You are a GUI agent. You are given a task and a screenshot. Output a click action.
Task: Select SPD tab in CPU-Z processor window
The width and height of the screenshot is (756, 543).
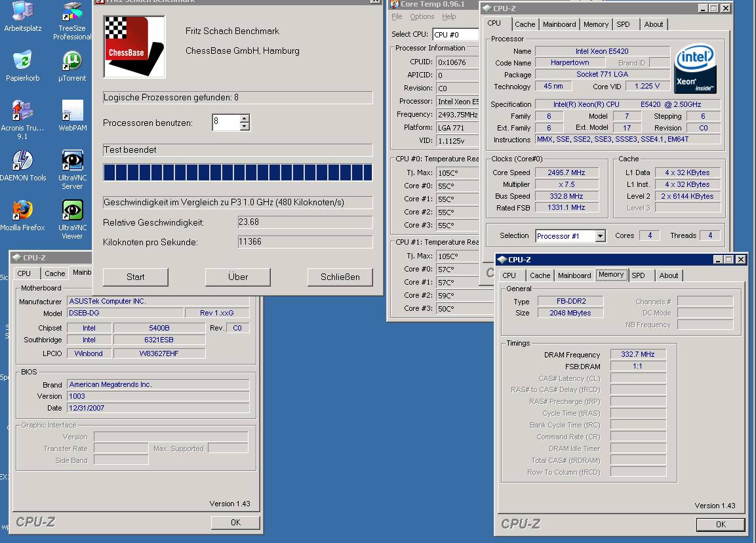click(623, 24)
